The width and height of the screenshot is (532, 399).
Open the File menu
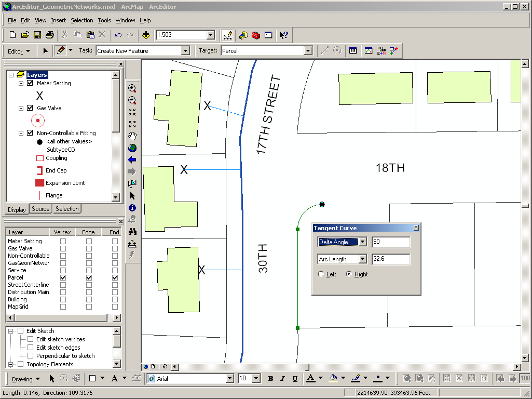click(x=12, y=20)
